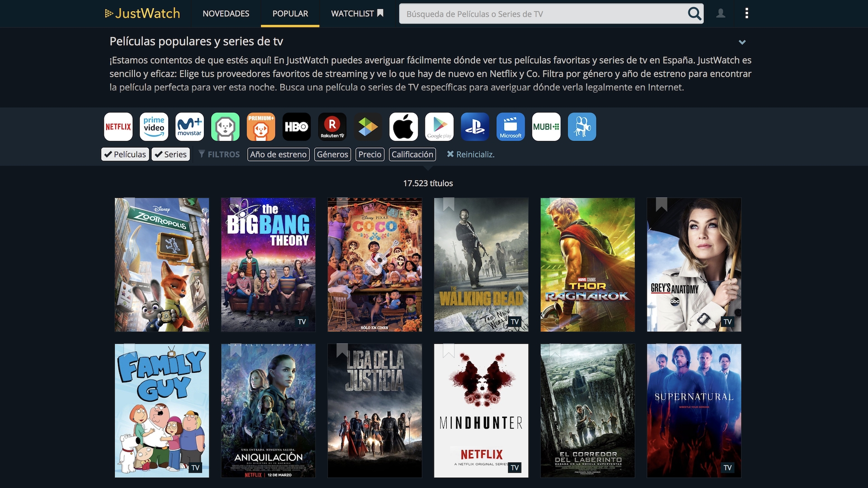Open the Precio filter button
The width and height of the screenshot is (868, 488).
click(370, 155)
